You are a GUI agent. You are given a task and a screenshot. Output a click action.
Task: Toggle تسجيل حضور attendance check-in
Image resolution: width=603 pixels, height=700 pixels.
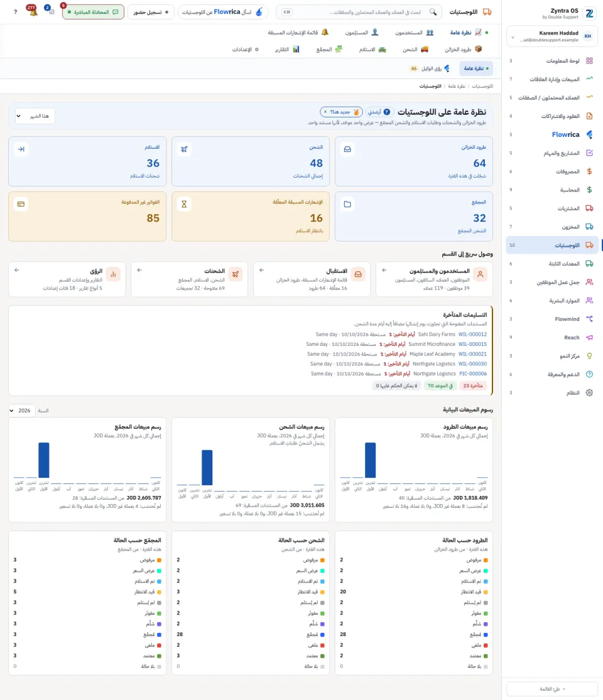click(151, 12)
